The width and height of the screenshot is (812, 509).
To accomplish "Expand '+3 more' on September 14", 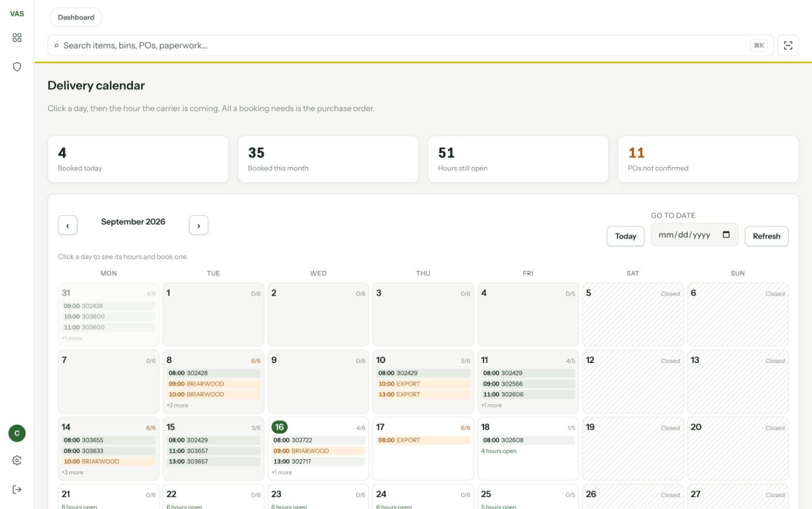I will pos(73,472).
